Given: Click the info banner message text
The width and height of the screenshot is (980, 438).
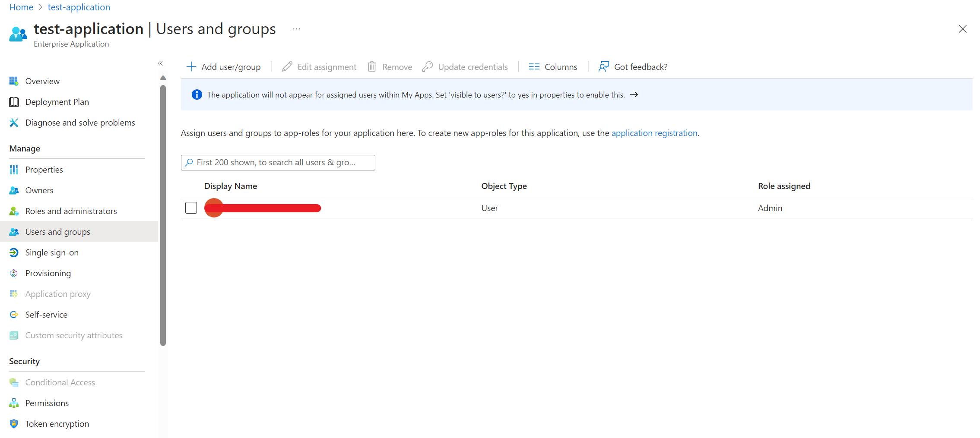Looking at the screenshot, I should tap(416, 95).
